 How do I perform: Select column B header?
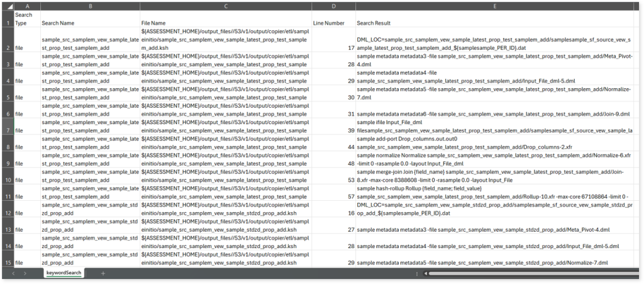91,6
